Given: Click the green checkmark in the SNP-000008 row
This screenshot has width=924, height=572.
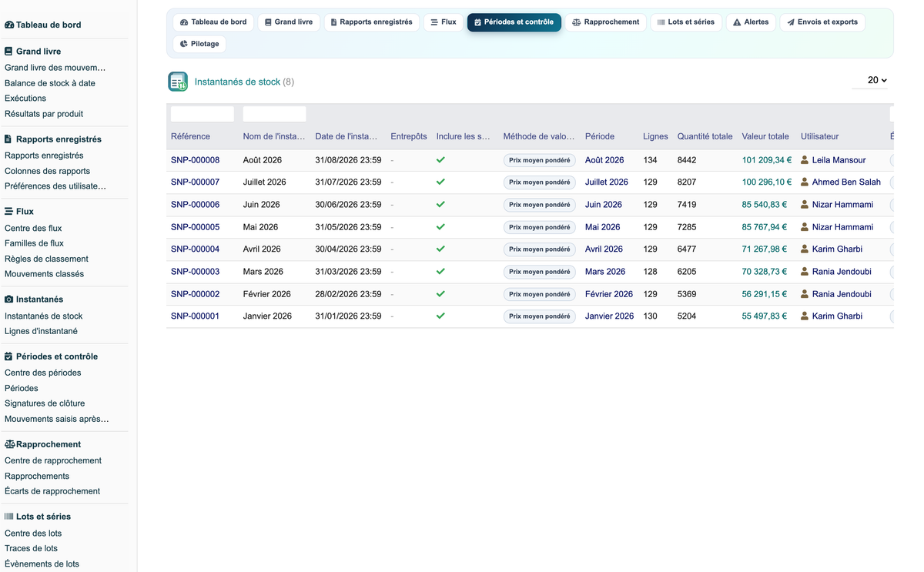Looking at the screenshot, I should pyautogui.click(x=440, y=160).
